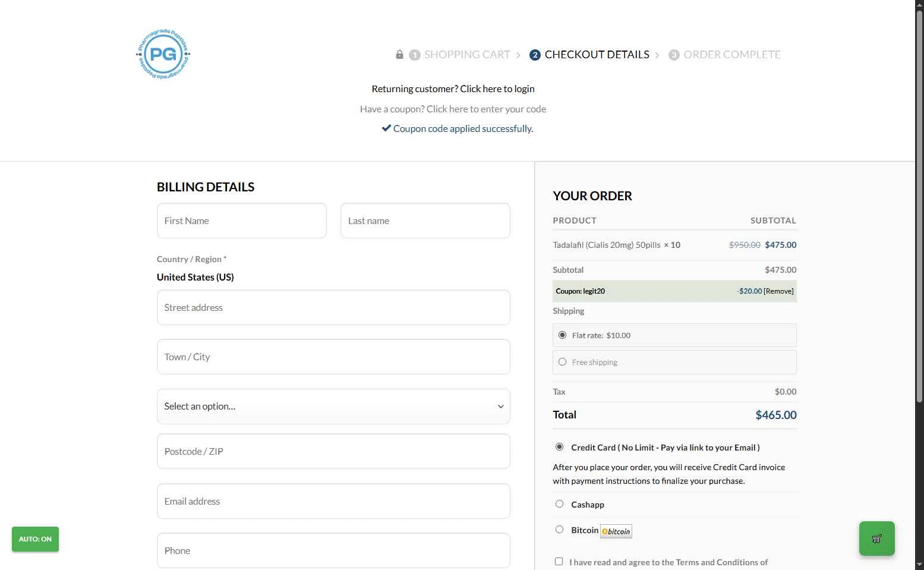This screenshot has width=924, height=570.
Task: Click the Coupon code applied successfully message
Action: click(463, 128)
